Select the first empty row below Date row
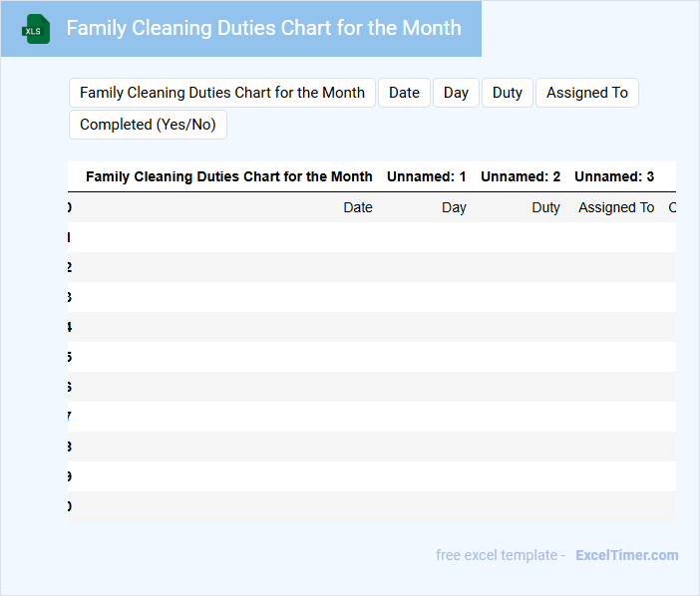This screenshot has height=596, width=700. [x=371, y=237]
